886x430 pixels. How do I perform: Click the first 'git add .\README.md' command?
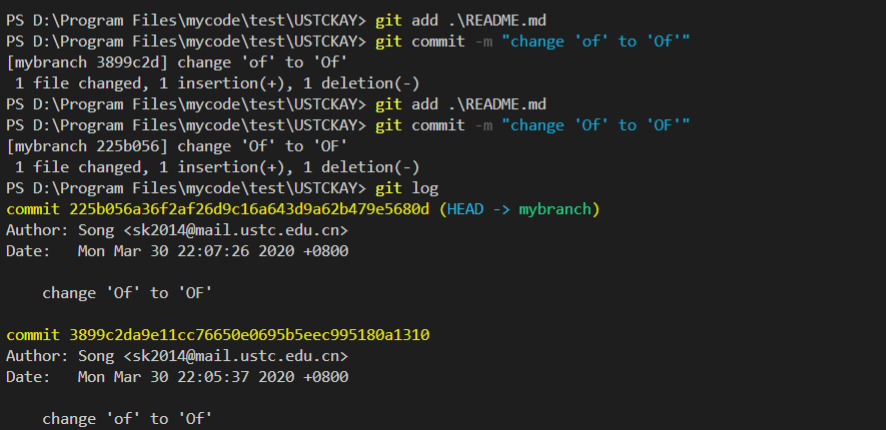[461, 21]
